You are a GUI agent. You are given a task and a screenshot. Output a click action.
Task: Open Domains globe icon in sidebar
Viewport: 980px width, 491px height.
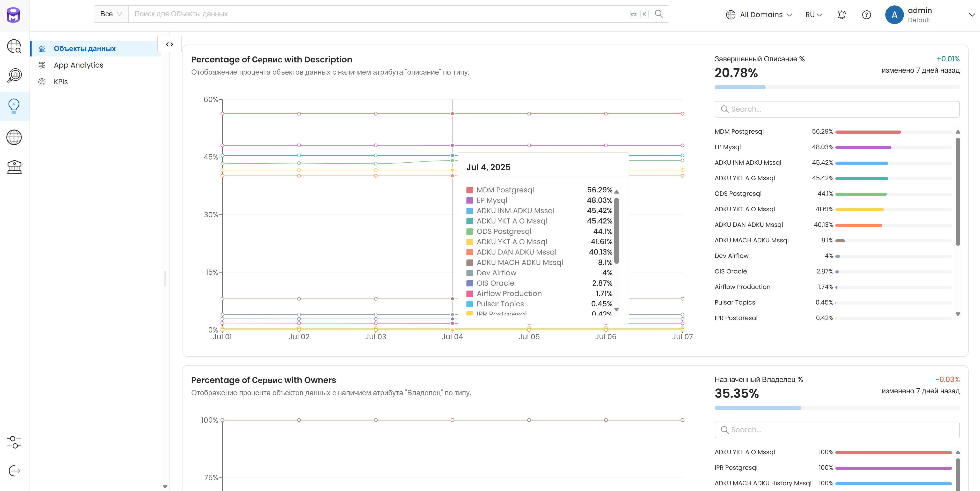tap(14, 138)
